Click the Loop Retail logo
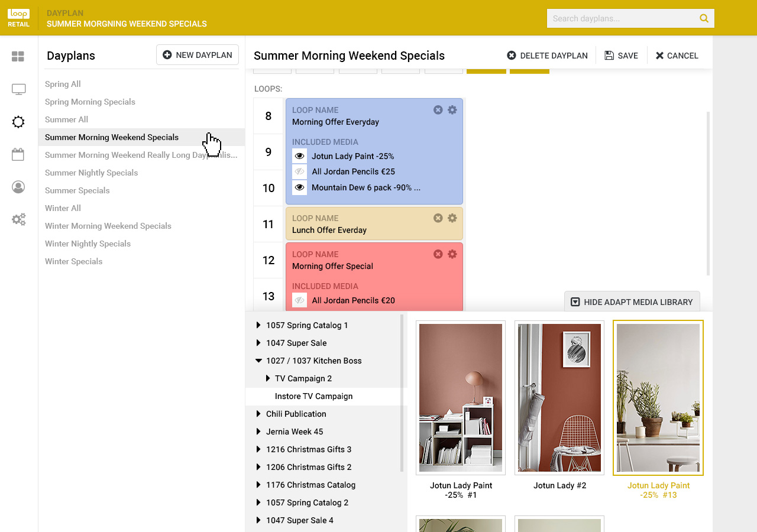This screenshot has height=532, width=757. (18, 18)
